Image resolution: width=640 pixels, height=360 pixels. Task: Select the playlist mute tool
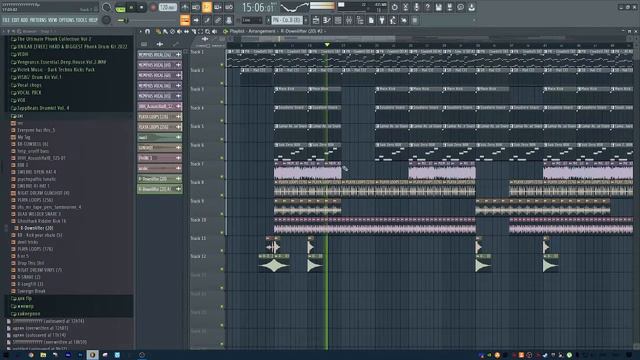click(179, 31)
